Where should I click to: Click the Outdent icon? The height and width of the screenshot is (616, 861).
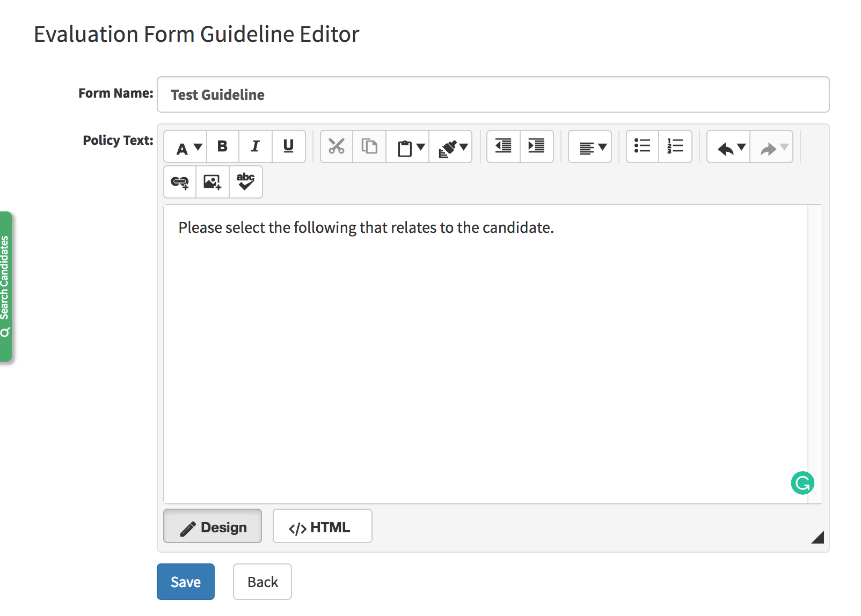(503, 146)
